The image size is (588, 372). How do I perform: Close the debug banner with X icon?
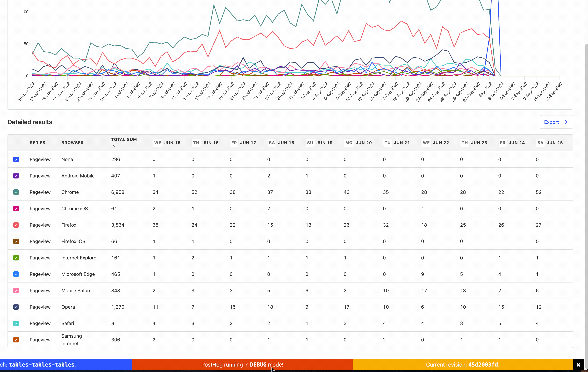click(x=578, y=365)
